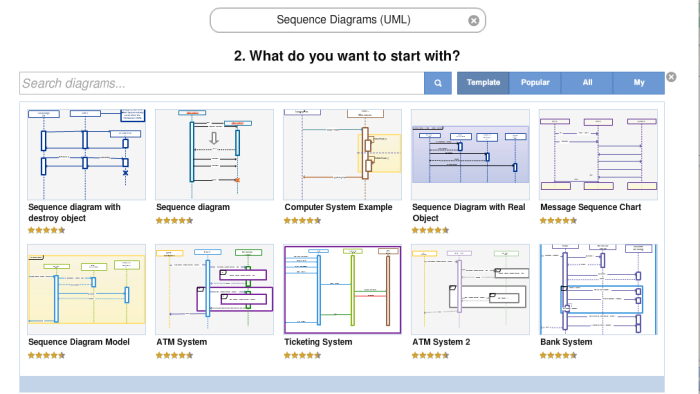Open the My diagrams tab
The height and width of the screenshot is (394, 700).
(639, 83)
